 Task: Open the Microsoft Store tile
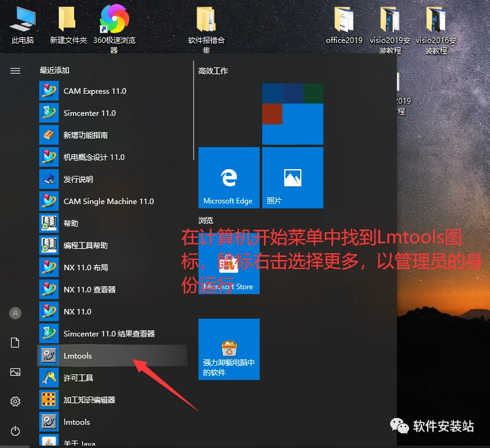click(x=229, y=264)
